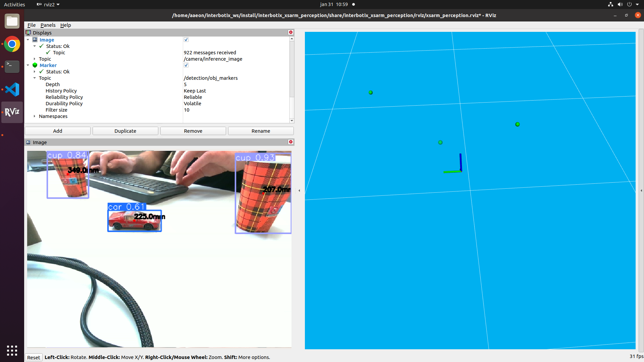
Task: Click the Image panel header icon
Action: (29, 142)
